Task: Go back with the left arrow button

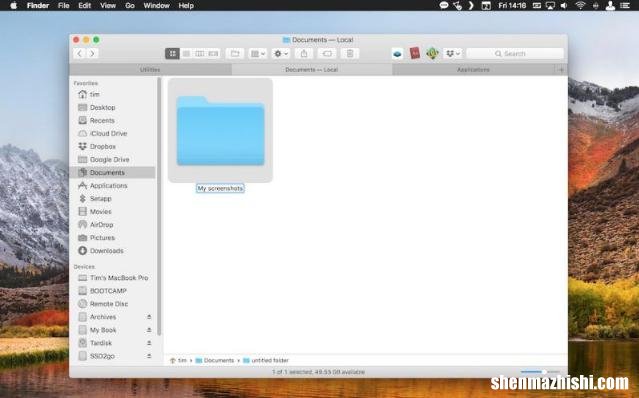Action: click(79, 53)
